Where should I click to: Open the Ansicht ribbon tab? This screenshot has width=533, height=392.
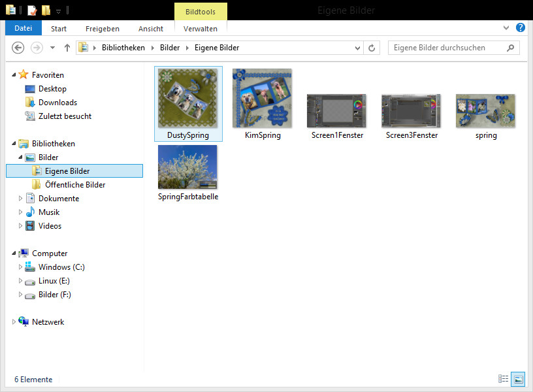click(x=151, y=29)
